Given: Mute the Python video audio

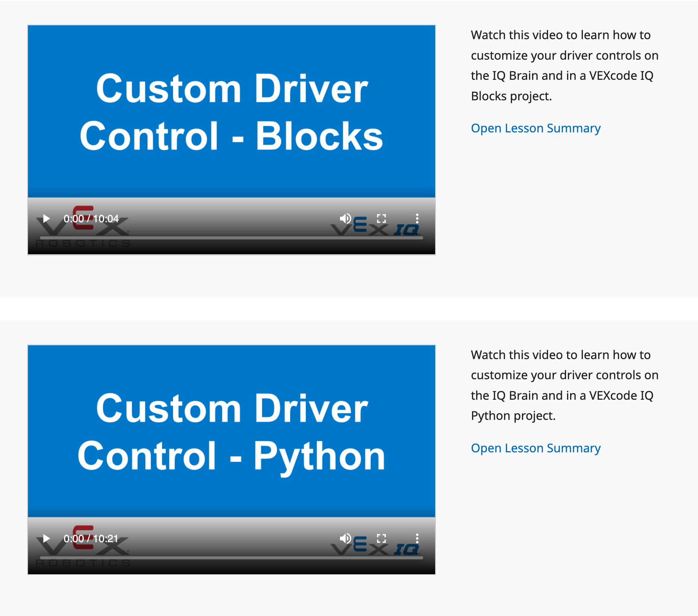Looking at the screenshot, I should (x=346, y=538).
